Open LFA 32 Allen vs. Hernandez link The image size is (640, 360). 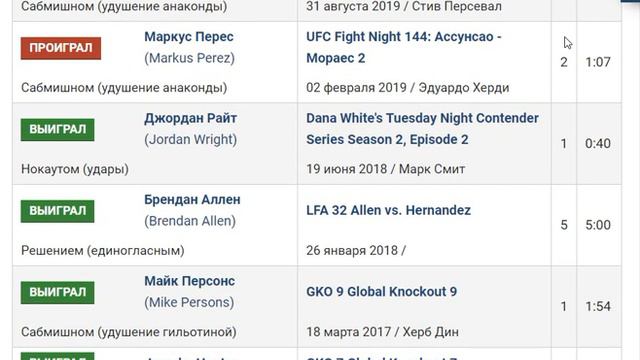(389, 210)
